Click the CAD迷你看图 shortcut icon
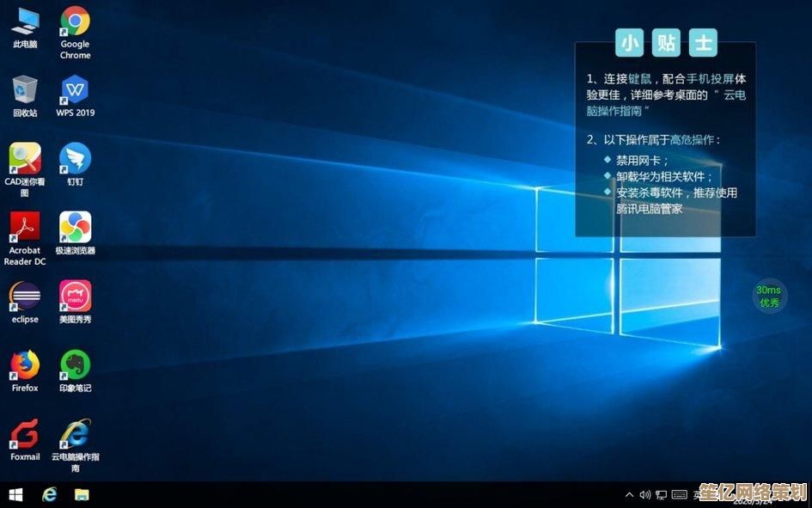 (x=25, y=170)
